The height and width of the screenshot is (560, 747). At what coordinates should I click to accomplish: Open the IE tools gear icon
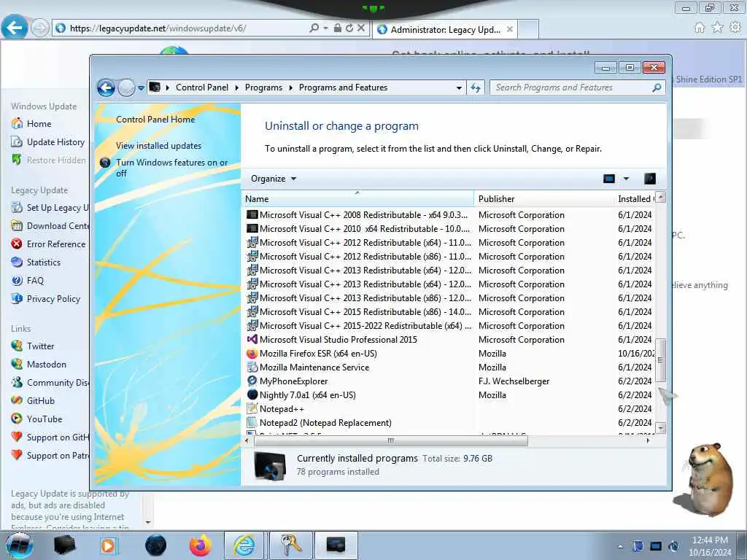pos(735,28)
